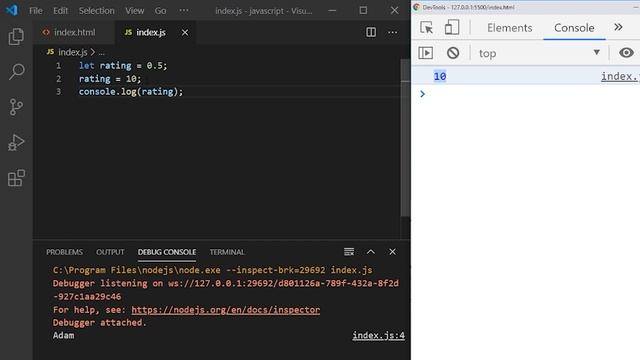Split the editor to the right
The width and height of the screenshot is (640, 360).
pos(371,32)
